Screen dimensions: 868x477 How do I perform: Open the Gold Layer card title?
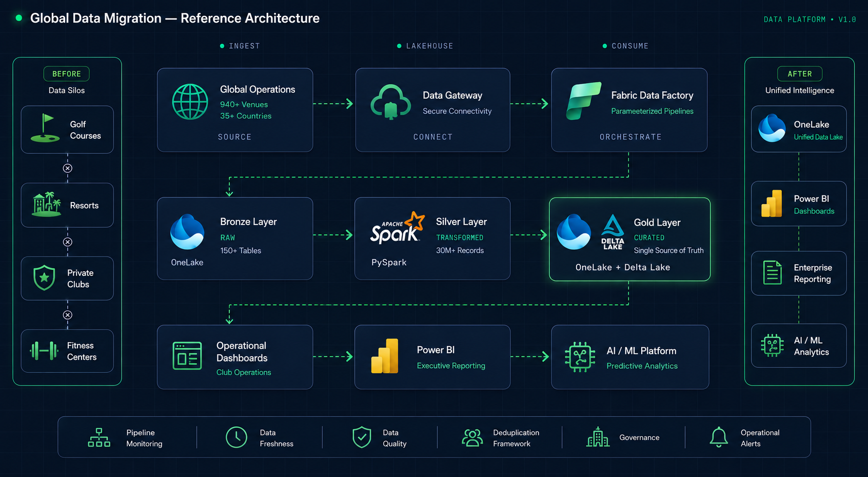pos(657,223)
